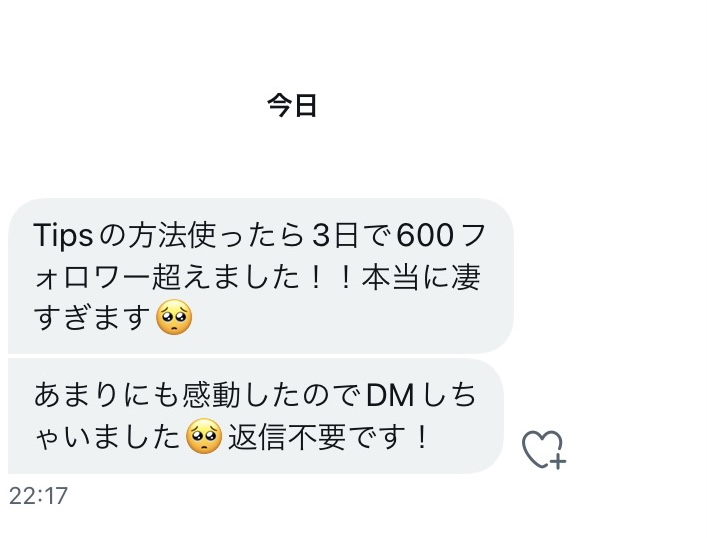Click the small plus on the heart icon
This screenshot has width=707, height=538.
tap(558, 462)
